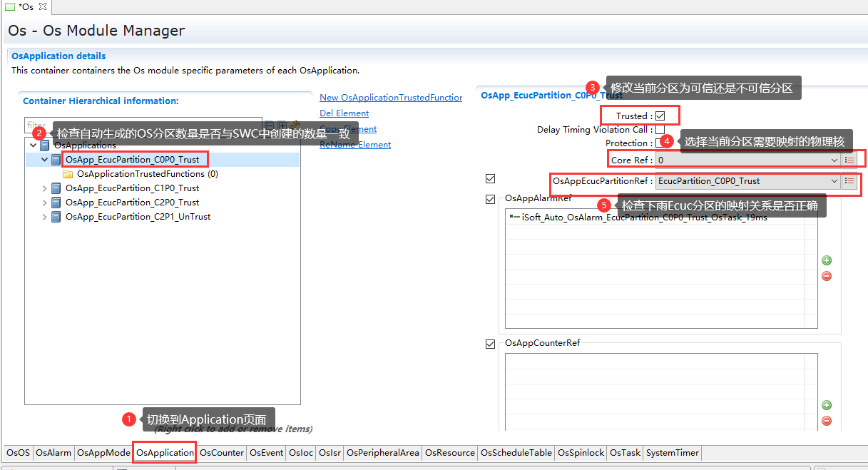Click green add button in OsAppCounterRef list

827,405
